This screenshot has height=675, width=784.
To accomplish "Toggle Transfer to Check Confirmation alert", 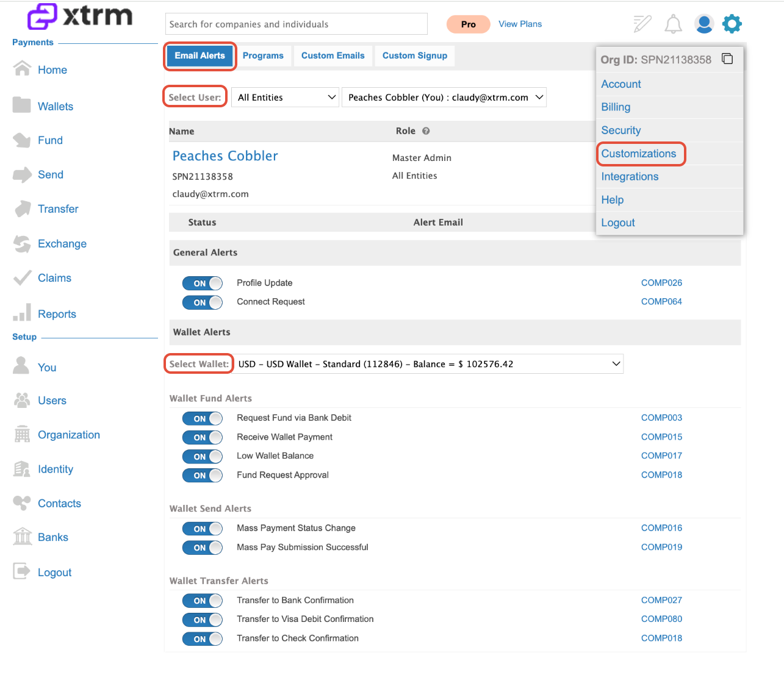I will [203, 639].
